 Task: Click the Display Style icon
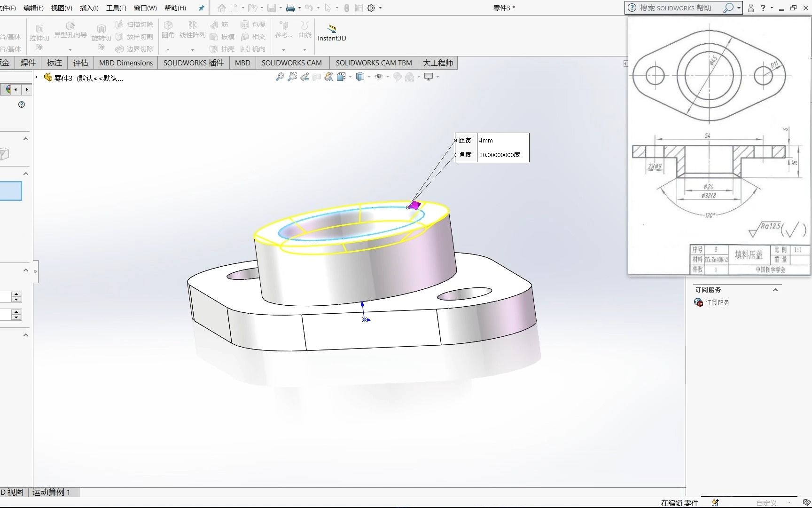click(360, 77)
